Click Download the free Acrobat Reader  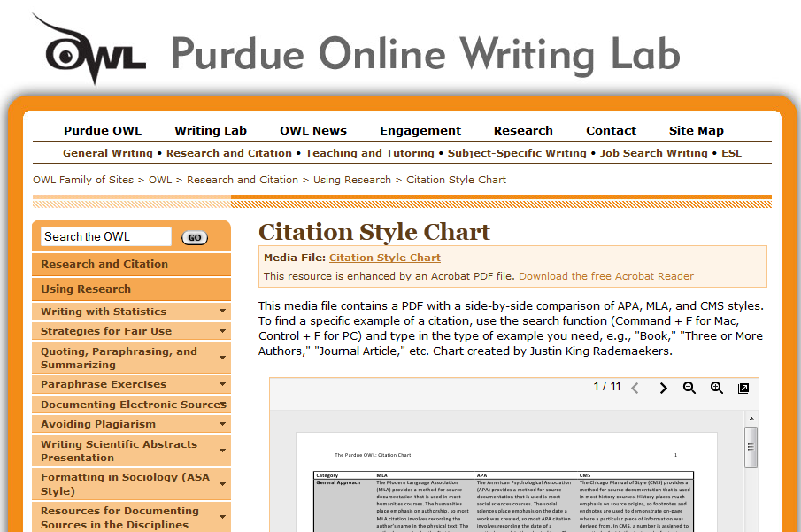(606, 276)
